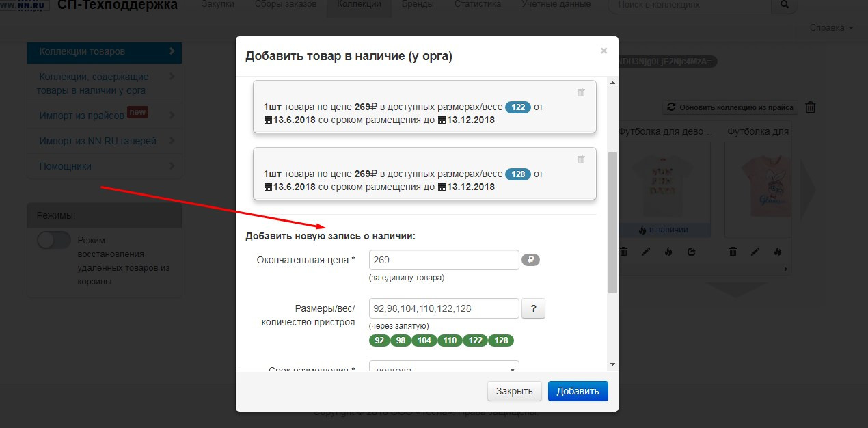Click the blue 122 size badge in record
868x428 pixels.
pyautogui.click(x=518, y=107)
